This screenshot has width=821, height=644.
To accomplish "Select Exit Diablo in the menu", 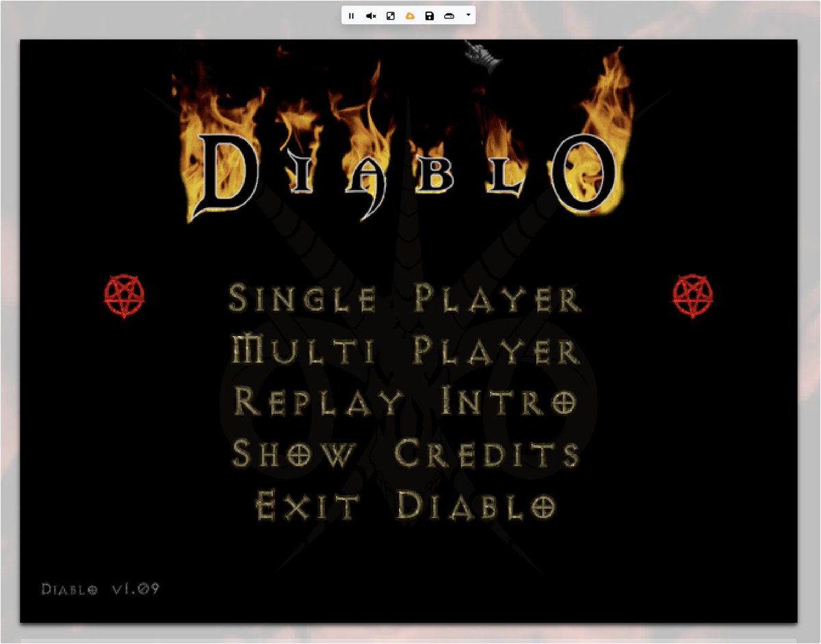I will pyautogui.click(x=405, y=506).
